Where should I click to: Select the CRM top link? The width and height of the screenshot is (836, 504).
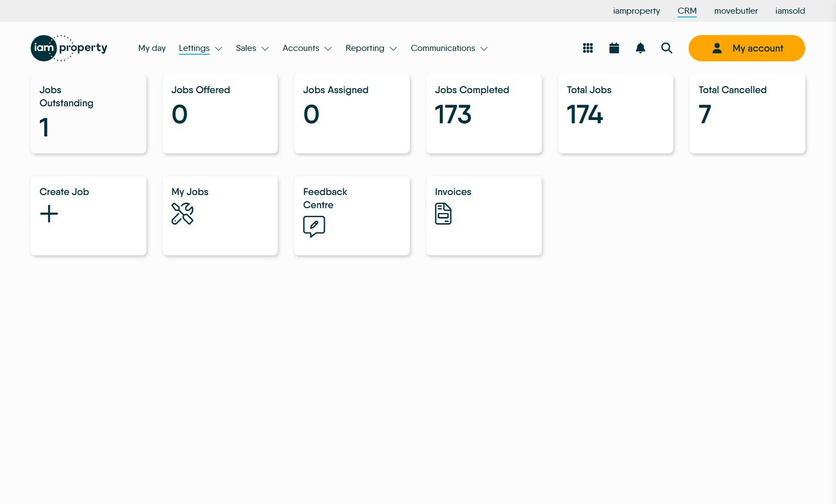click(687, 11)
